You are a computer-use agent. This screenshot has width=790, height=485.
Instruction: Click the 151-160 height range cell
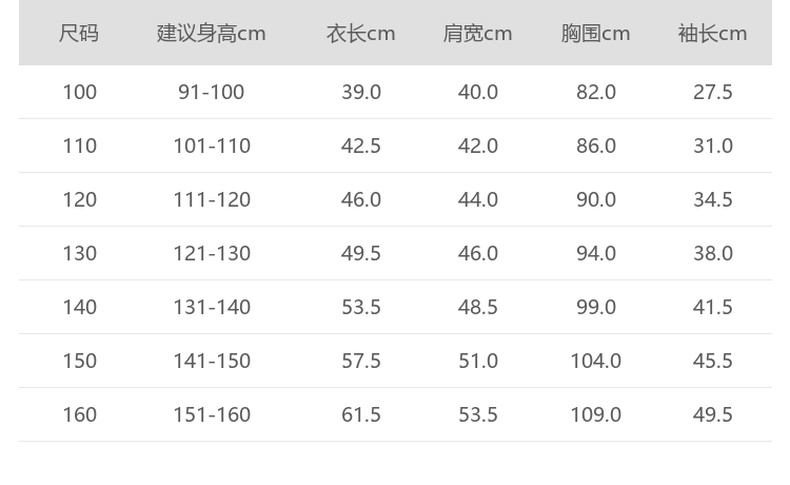tap(211, 414)
